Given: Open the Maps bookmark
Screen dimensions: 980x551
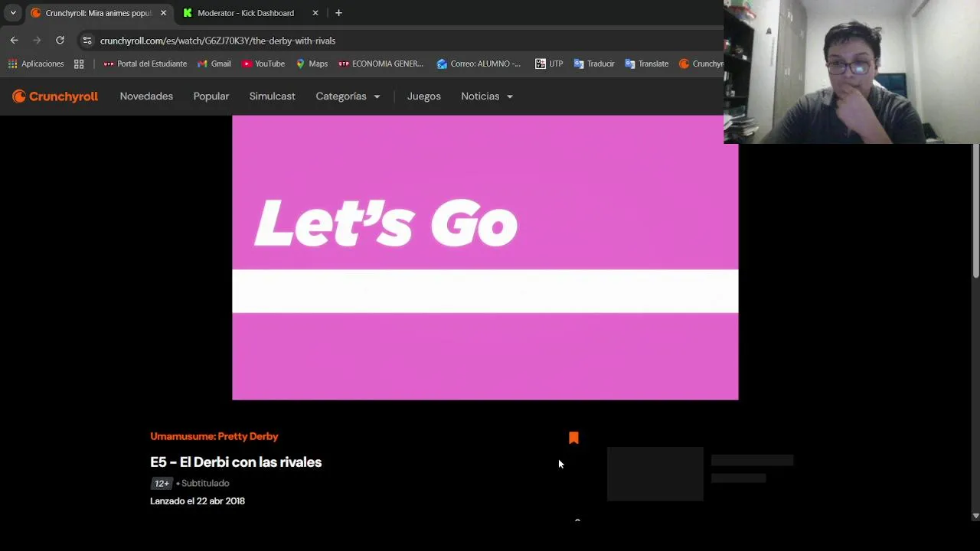Looking at the screenshot, I should tap(312, 64).
